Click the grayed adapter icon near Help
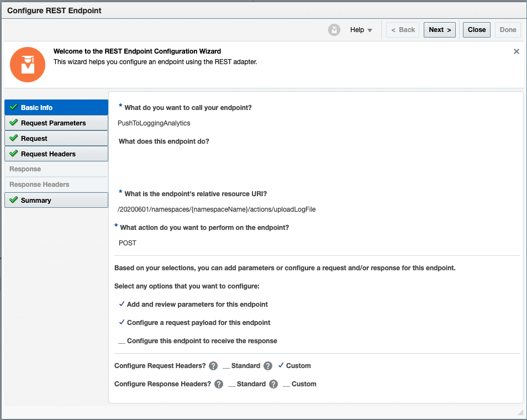Screen dimensions: 527x420 pyautogui.click(x=334, y=29)
